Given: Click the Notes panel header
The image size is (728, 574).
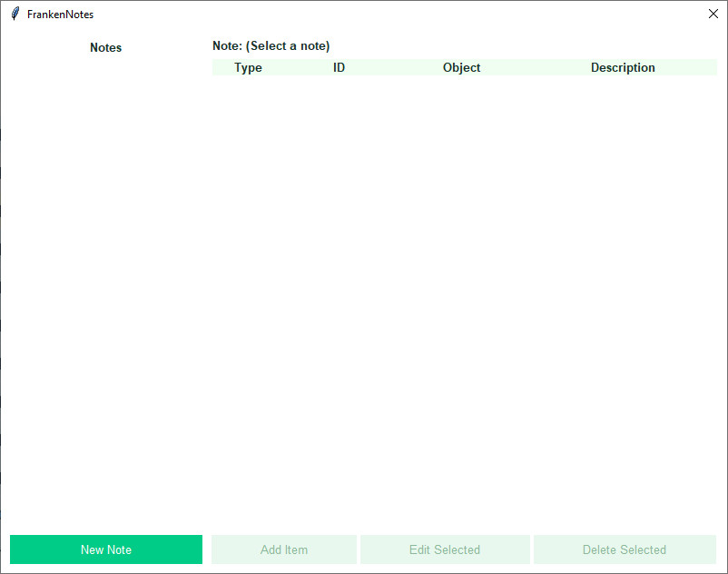Looking at the screenshot, I should [105, 47].
